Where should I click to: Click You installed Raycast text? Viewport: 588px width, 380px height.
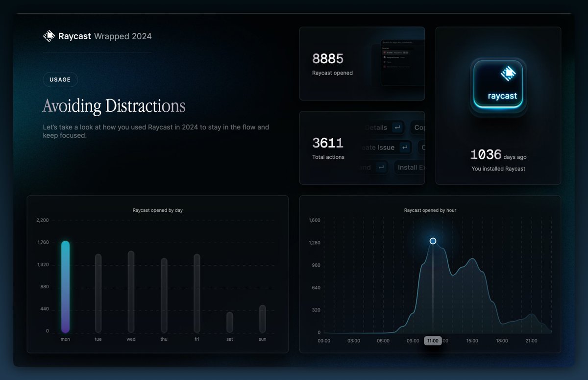(x=498, y=169)
